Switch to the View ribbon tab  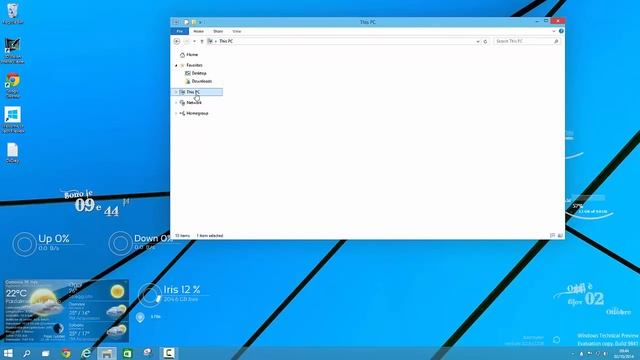coord(237,31)
